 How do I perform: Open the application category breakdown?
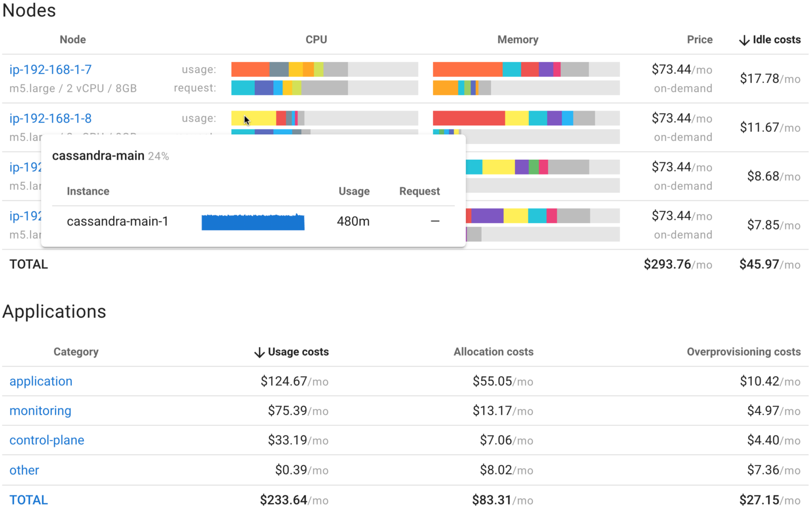[x=41, y=381]
